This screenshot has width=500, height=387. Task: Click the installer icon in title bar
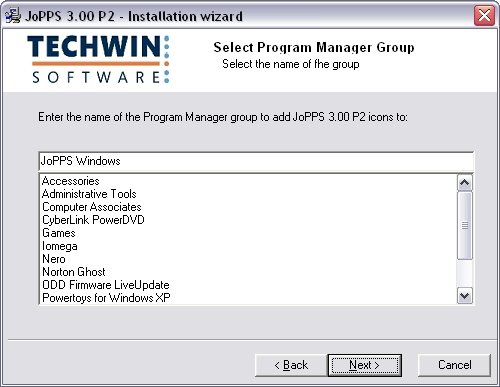click(13, 16)
